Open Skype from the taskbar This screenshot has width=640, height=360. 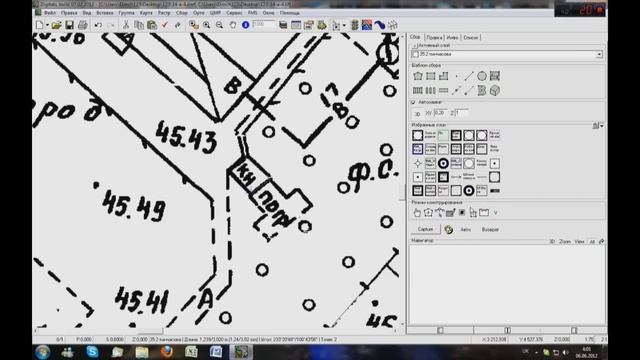pyautogui.click(x=92, y=352)
